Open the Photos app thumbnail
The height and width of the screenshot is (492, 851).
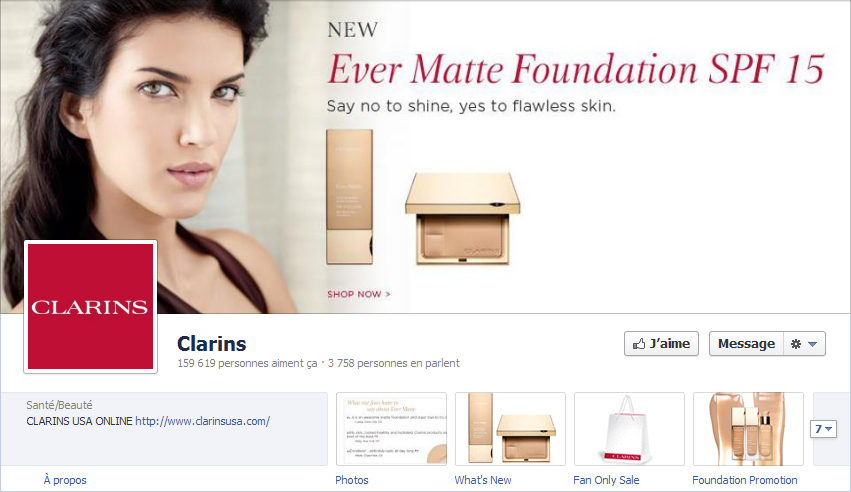[391, 429]
